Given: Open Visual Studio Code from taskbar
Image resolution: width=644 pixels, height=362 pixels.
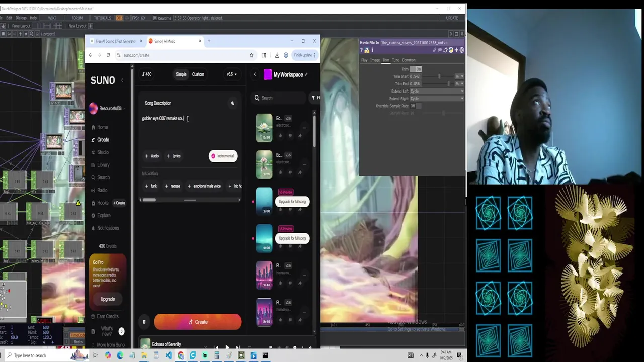Looking at the screenshot, I should 168,355.
